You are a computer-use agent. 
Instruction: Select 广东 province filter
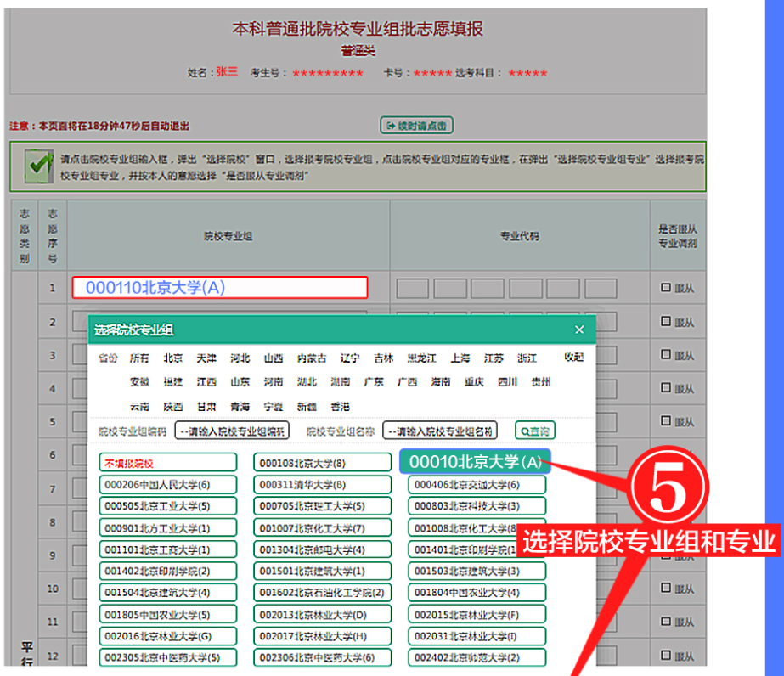374,382
